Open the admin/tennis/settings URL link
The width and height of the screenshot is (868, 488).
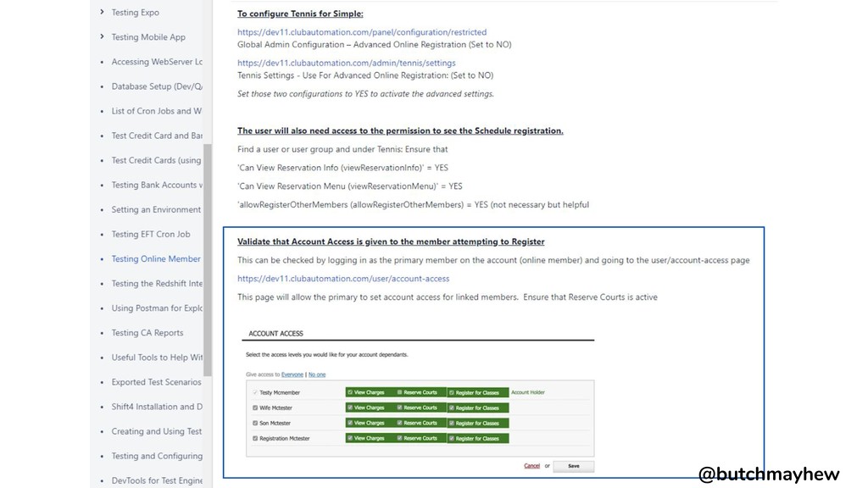point(347,63)
